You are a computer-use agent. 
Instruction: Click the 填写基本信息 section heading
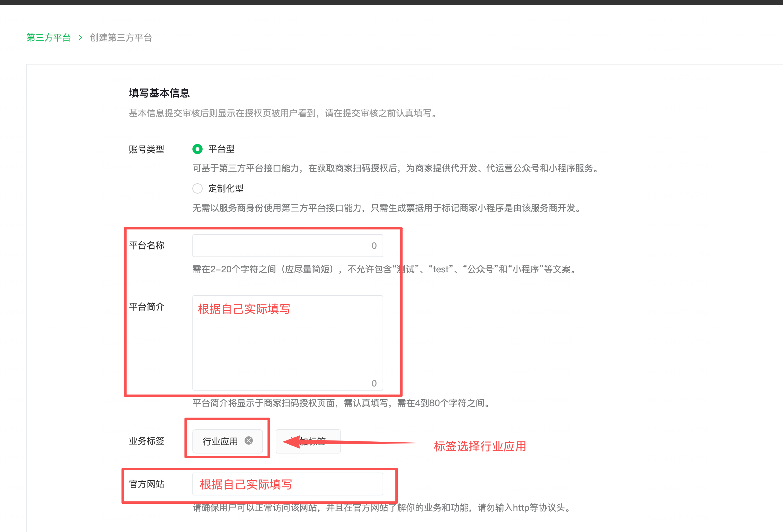point(159,93)
